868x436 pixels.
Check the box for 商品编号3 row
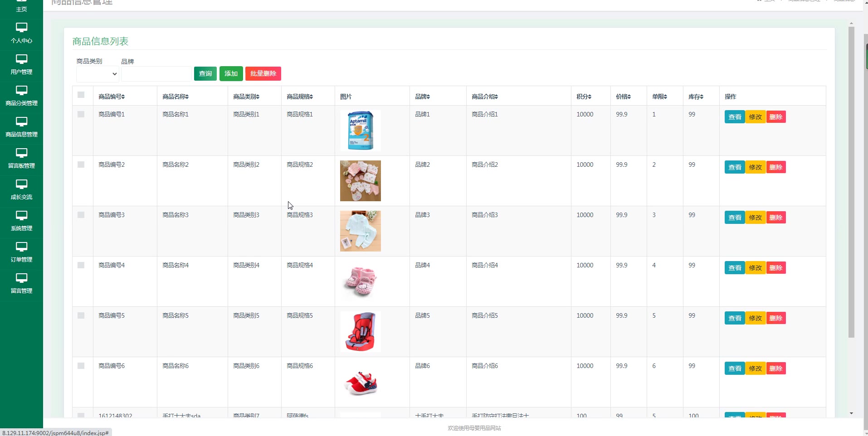(x=81, y=215)
